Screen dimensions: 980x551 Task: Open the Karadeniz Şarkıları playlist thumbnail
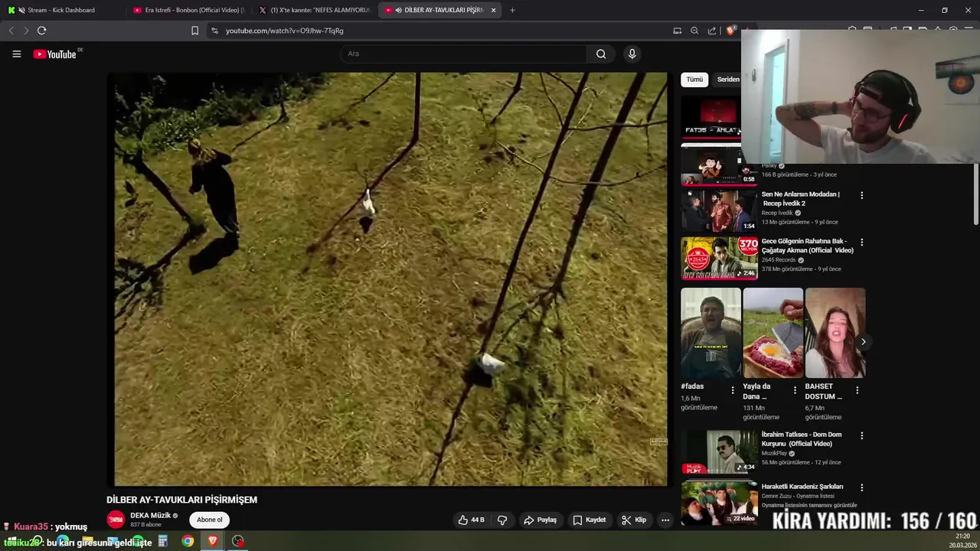click(x=719, y=503)
